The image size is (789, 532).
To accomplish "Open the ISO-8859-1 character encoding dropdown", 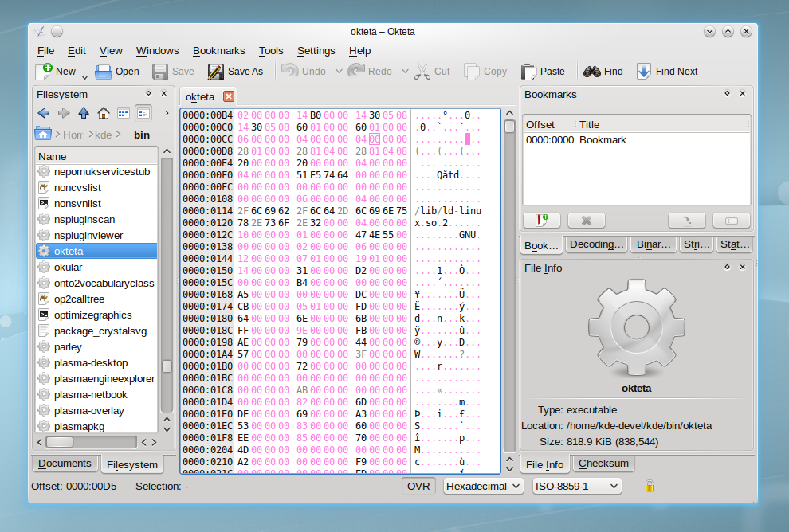I will [577, 486].
